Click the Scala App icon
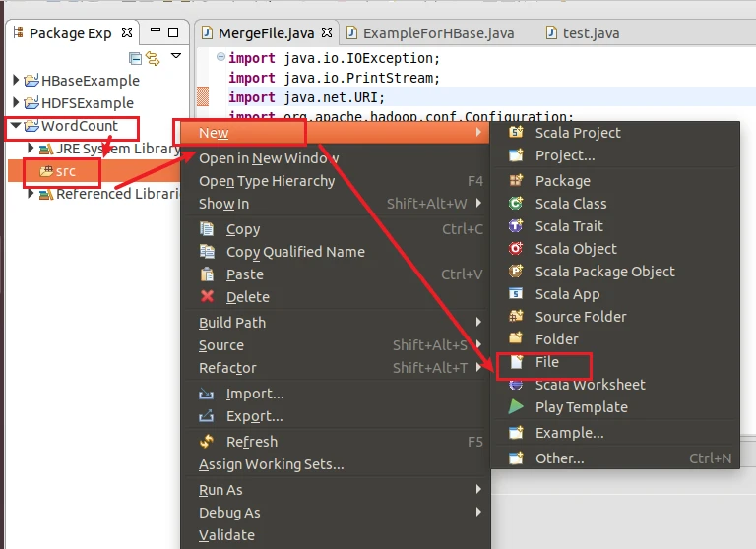The width and height of the screenshot is (756, 549). point(516,294)
